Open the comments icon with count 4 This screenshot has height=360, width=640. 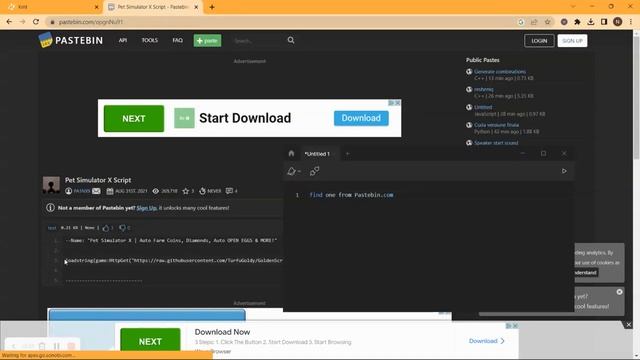click(229, 191)
